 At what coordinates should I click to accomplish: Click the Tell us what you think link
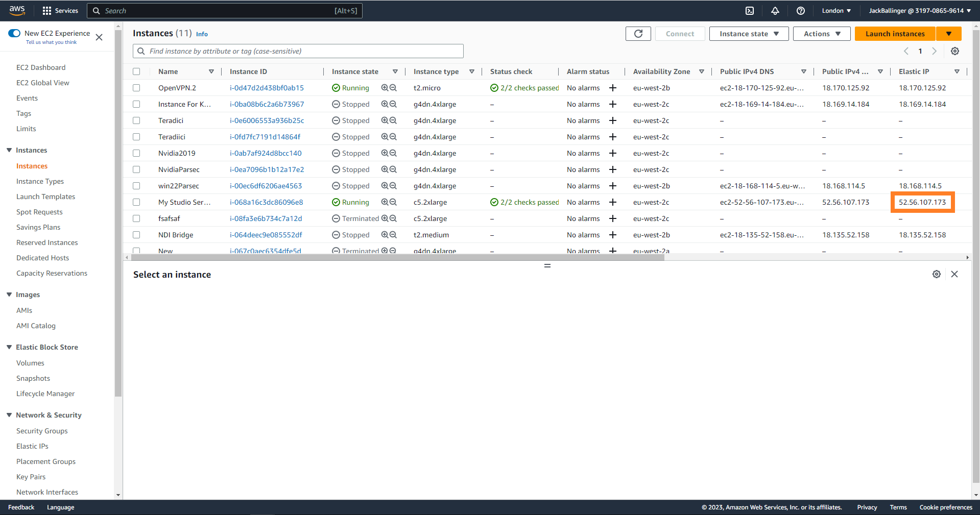click(x=51, y=42)
